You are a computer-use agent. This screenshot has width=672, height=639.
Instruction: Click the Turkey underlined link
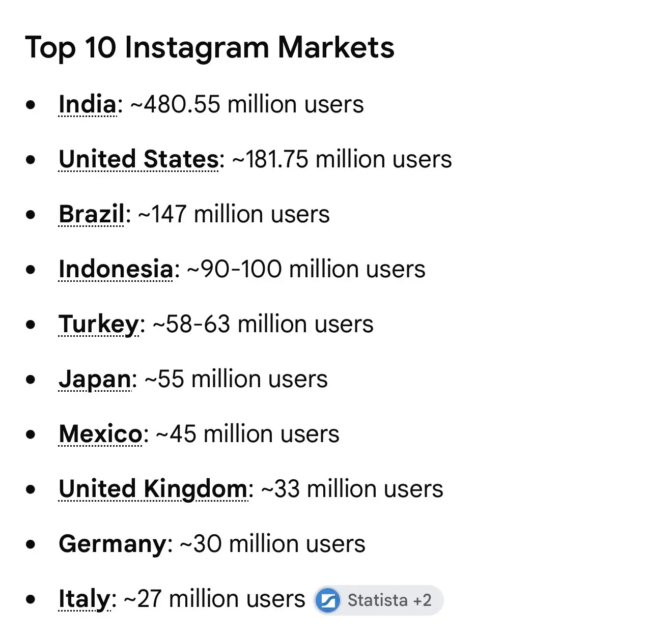click(x=99, y=325)
